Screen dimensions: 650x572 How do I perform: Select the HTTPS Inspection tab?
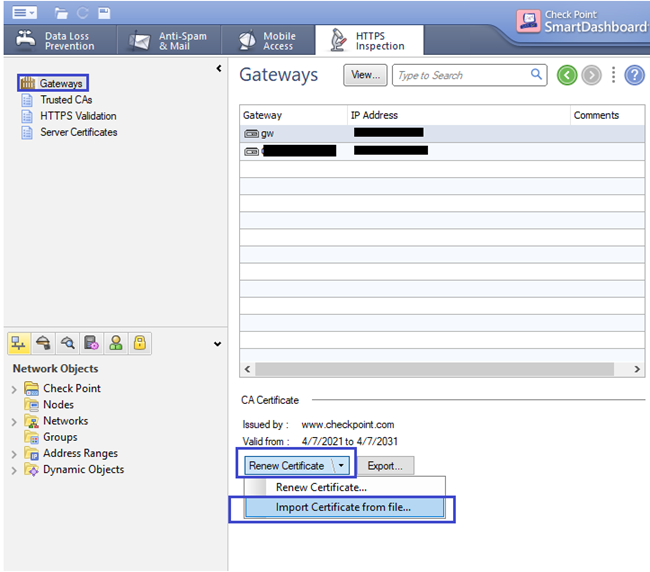pos(369,41)
